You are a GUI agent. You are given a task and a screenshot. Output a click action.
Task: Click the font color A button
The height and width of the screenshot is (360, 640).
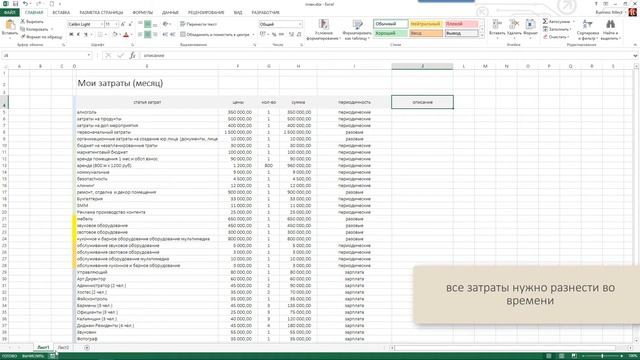click(x=126, y=35)
